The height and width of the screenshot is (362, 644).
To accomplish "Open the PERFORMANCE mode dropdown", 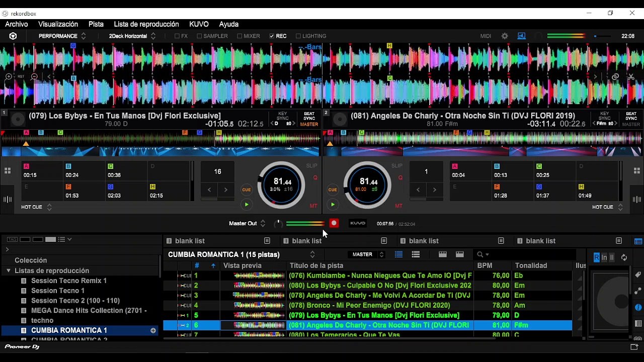I will pyautogui.click(x=62, y=36).
